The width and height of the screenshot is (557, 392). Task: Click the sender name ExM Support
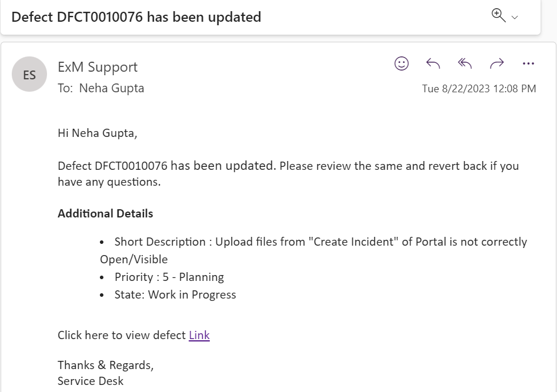tap(98, 67)
